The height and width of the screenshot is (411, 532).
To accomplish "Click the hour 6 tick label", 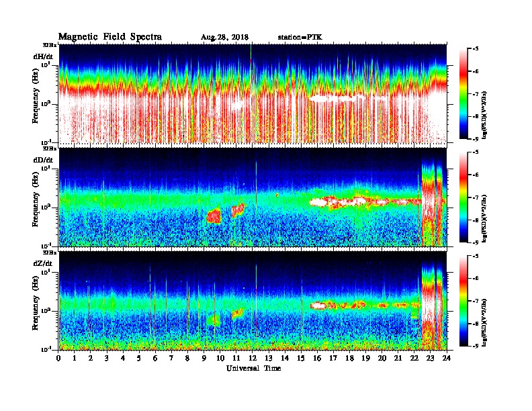I will click(x=155, y=359).
